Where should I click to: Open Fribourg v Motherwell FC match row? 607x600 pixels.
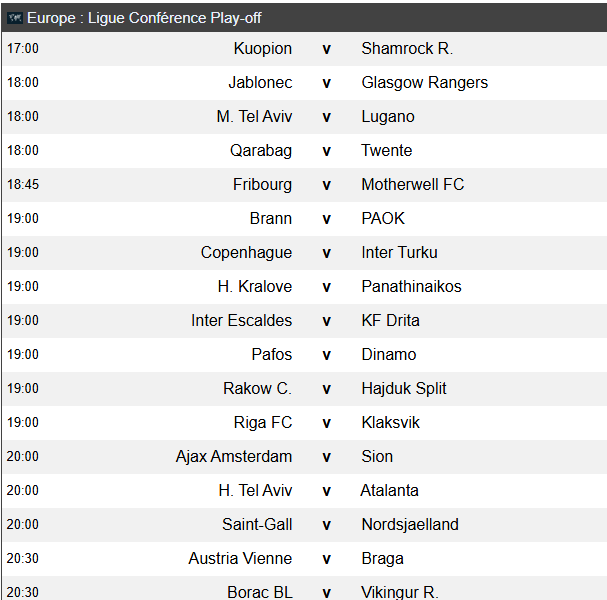pyautogui.click(x=304, y=185)
